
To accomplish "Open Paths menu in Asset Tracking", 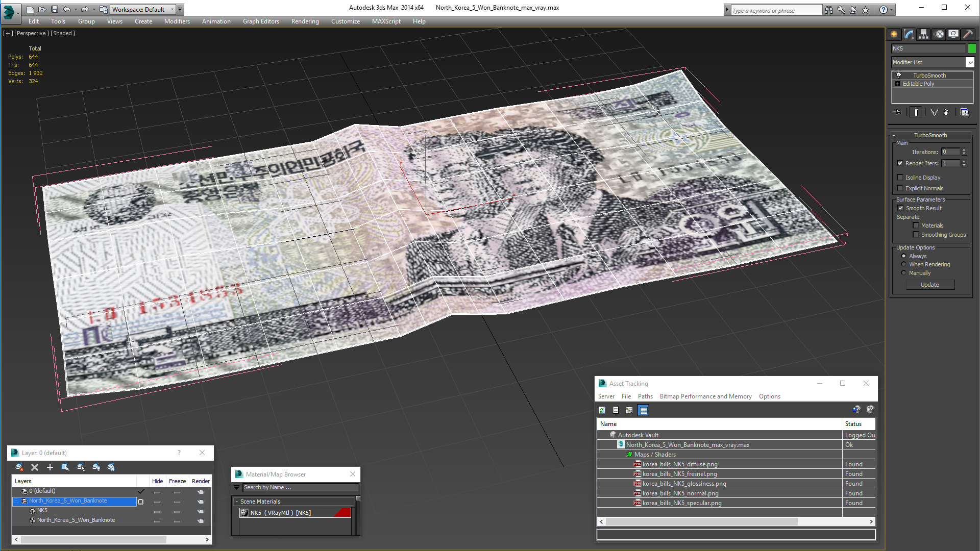I will 645,396.
